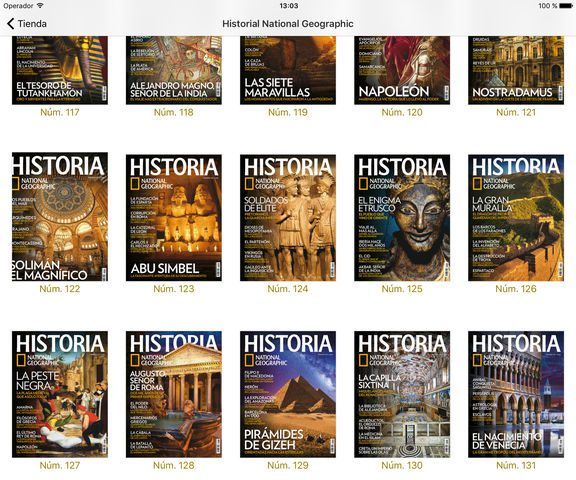Image resolution: width=576 pixels, height=480 pixels.
Task: Tap the Historial National Geographic title
Action: pos(288,24)
